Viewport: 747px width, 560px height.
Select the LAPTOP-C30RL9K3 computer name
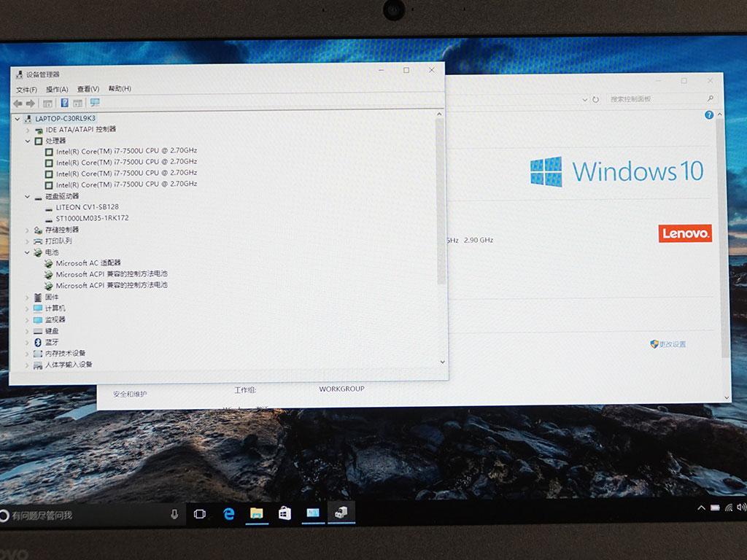[x=65, y=119]
